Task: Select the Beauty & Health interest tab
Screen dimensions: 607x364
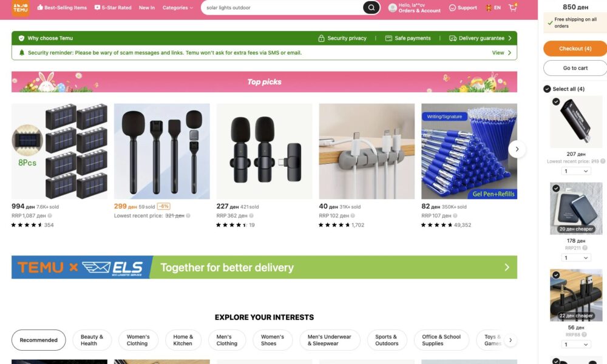Action: [92, 340]
